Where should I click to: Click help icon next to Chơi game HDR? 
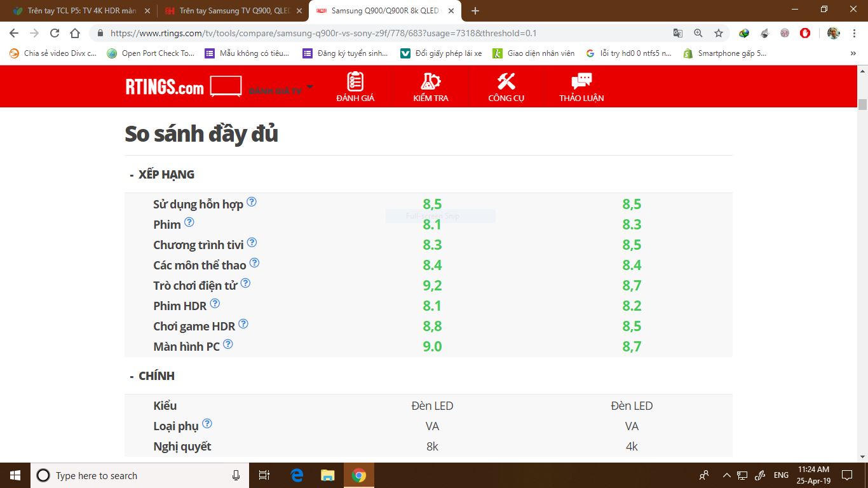(243, 324)
